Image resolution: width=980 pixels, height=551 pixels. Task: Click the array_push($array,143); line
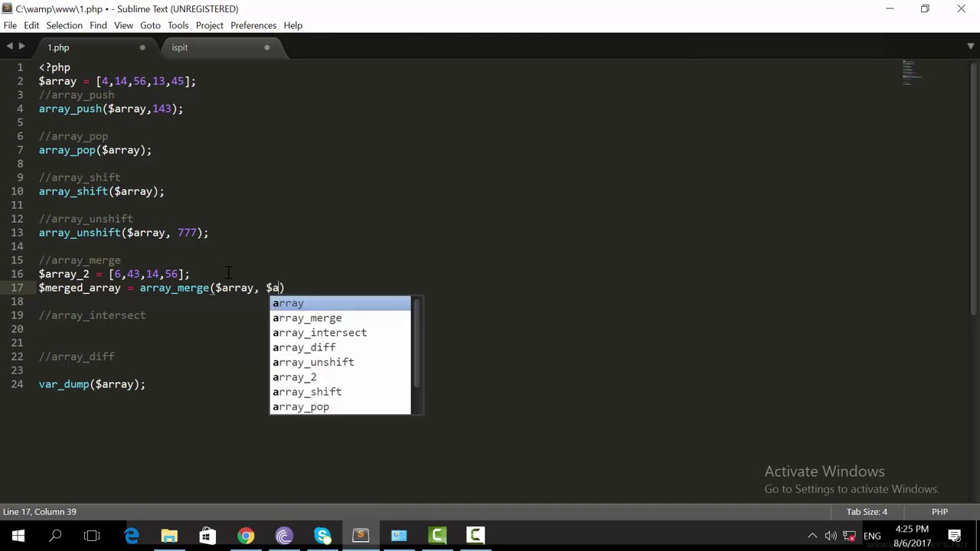(x=111, y=109)
